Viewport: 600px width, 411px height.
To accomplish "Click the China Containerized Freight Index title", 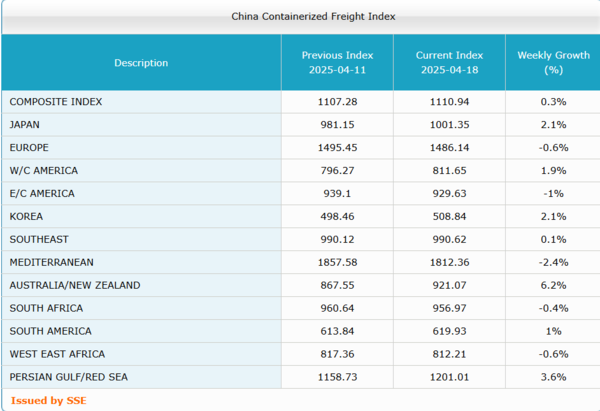I will (x=299, y=17).
